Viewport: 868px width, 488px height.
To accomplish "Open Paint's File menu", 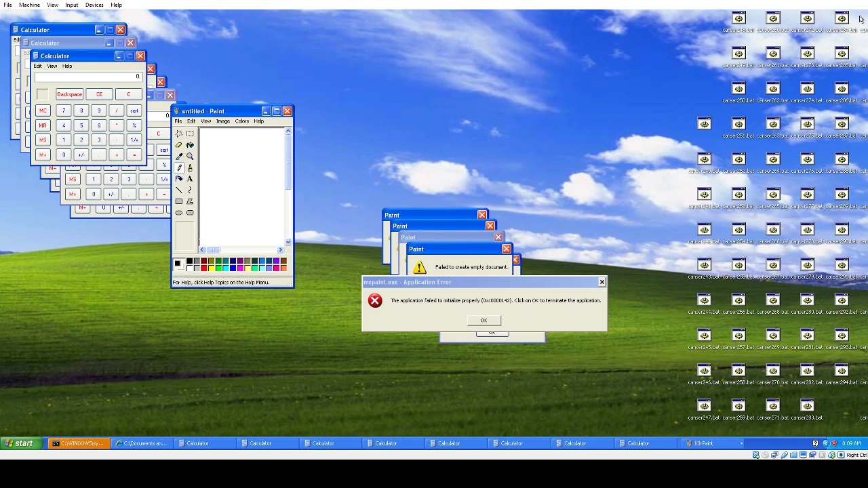I will [x=178, y=121].
